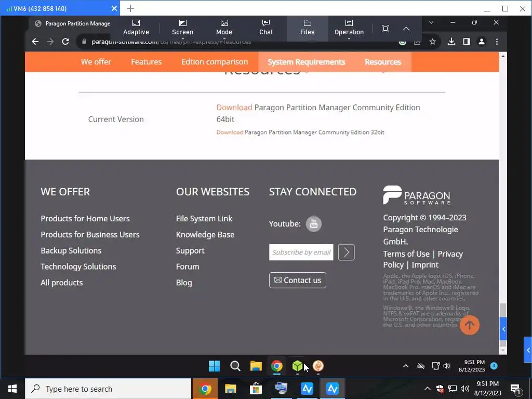532x399 pixels.
Task: Toggle fullscreen in remote toolbar
Action: (385, 29)
